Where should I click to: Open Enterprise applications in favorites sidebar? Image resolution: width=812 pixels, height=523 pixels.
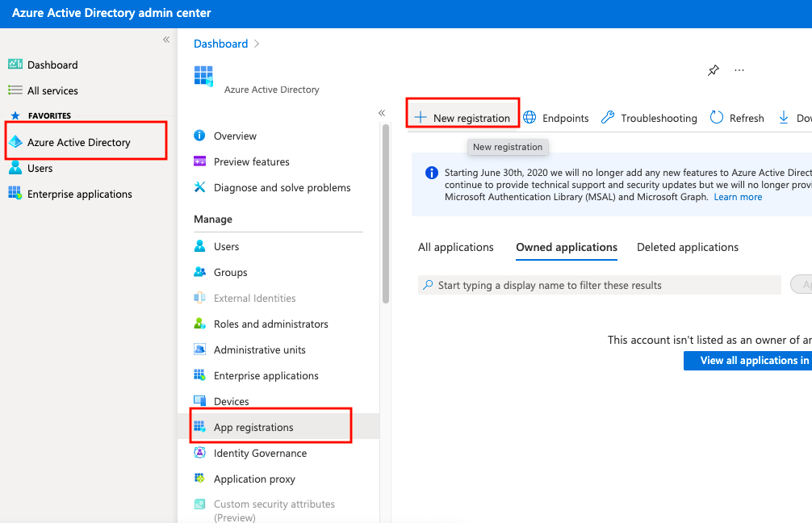coord(79,194)
